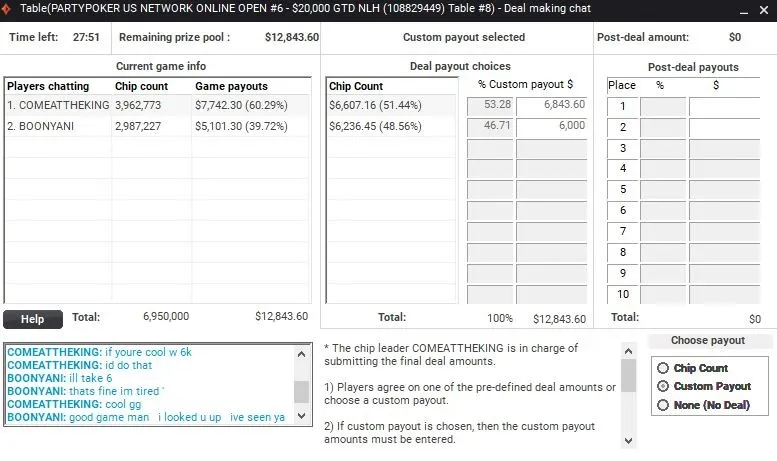
Task: Click the Help button
Action: tap(32, 319)
